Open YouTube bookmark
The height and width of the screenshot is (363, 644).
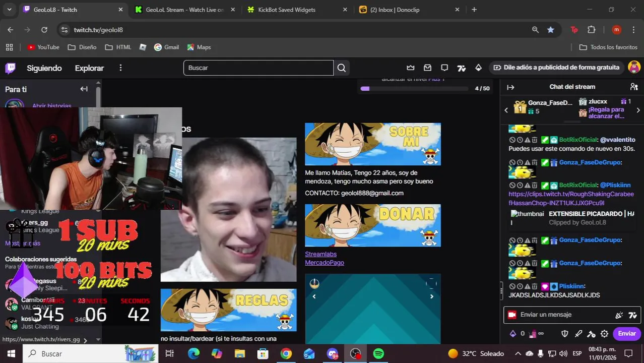click(x=43, y=47)
